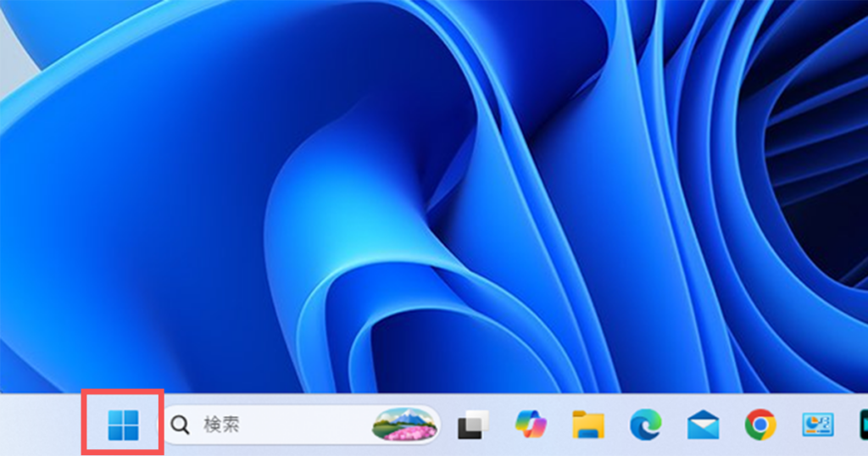868x456 pixels.
Task: Open the partially visible dark teal app icon
Action: point(863,424)
